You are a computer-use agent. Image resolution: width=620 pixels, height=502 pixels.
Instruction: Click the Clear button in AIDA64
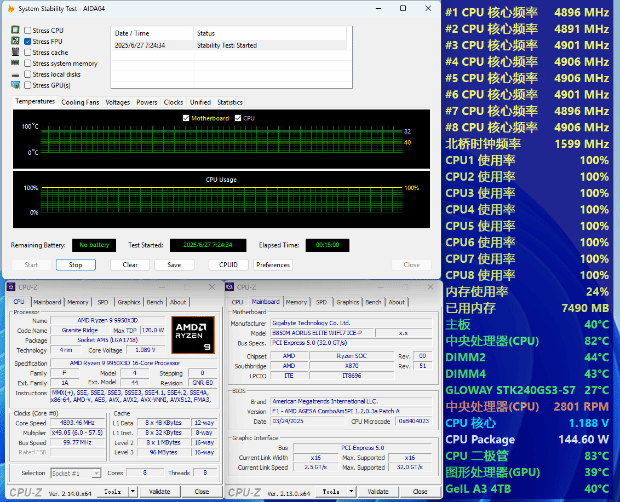pyautogui.click(x=130, y=265)
